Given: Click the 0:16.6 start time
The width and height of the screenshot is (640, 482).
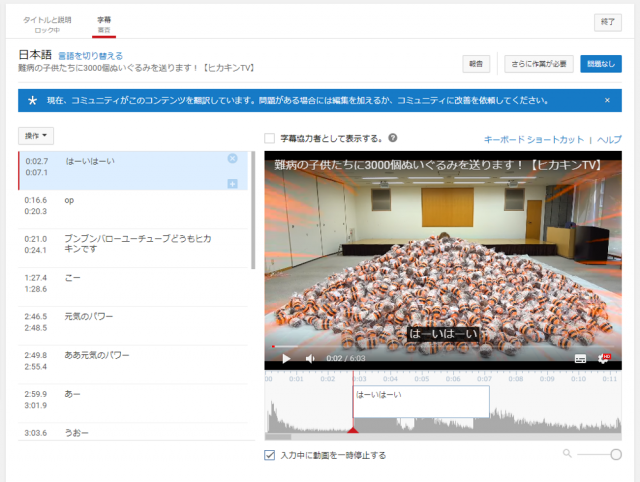Looking at the screenshot, I should [36, 200].
